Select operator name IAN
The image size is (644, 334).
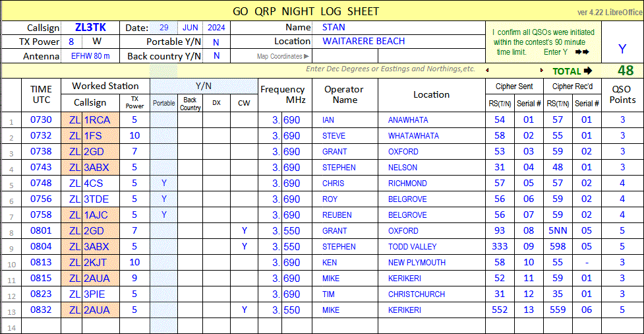pos(345,120)
